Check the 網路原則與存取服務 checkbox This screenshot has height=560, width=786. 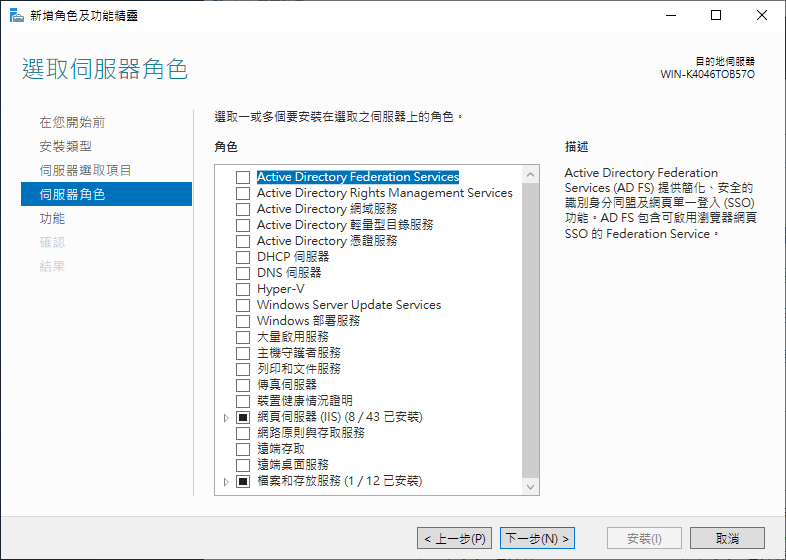243,433
